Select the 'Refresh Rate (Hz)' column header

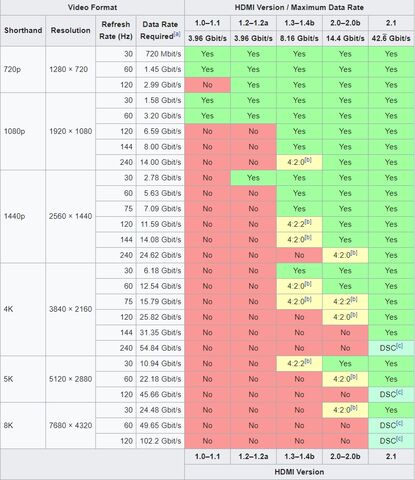click(116, 30)
